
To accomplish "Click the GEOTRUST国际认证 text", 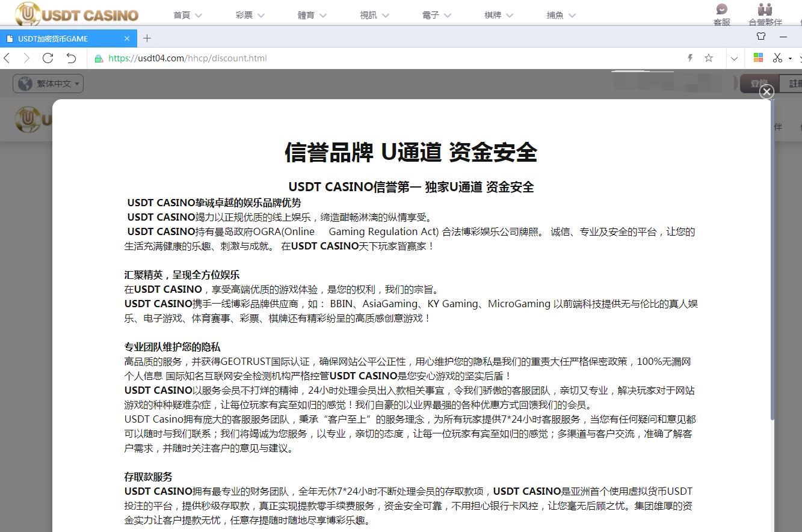I will pyautogui.click(x=265, y=362).
